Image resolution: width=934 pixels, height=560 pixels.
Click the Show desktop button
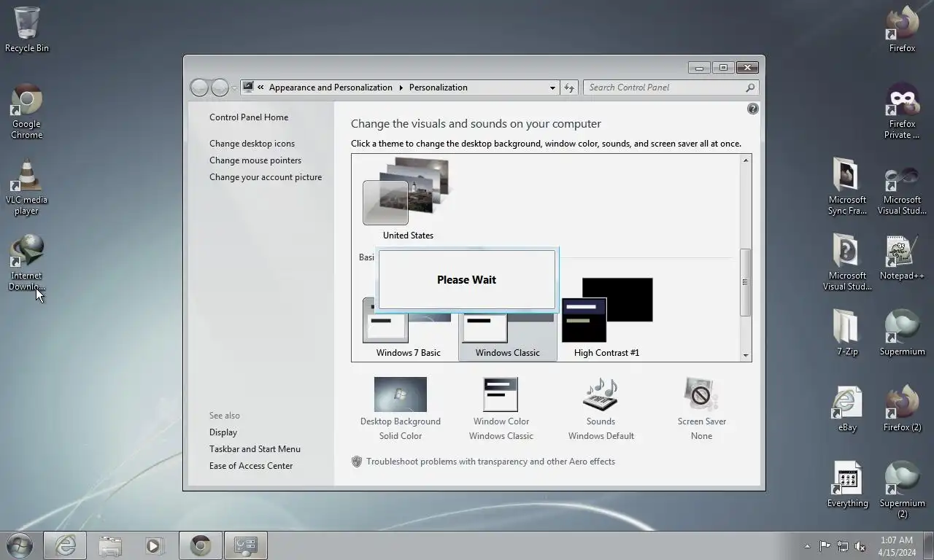click(929, 545)
